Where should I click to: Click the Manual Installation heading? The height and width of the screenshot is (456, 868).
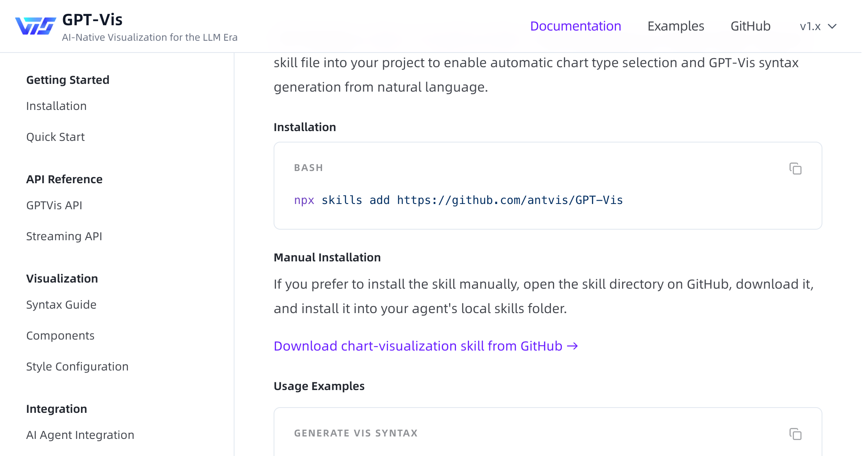click(327, 257)
